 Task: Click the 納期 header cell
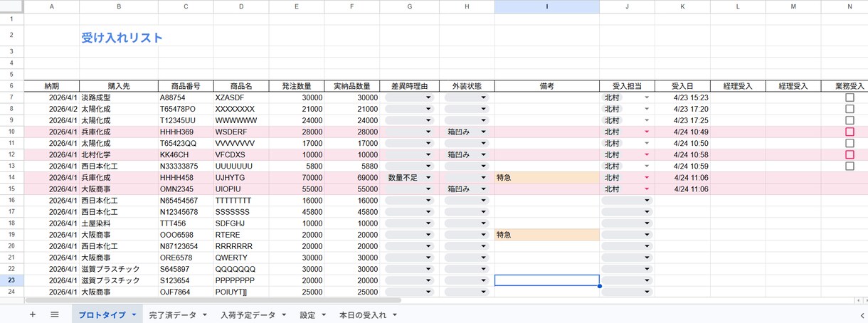point(52,86)
